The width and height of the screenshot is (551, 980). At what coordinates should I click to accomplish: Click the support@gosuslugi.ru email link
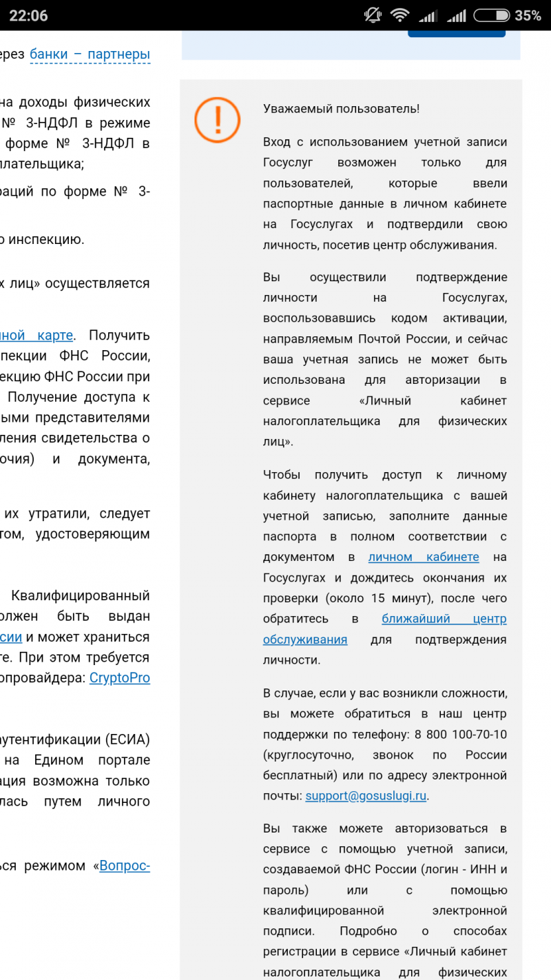[x=366, y=795]
